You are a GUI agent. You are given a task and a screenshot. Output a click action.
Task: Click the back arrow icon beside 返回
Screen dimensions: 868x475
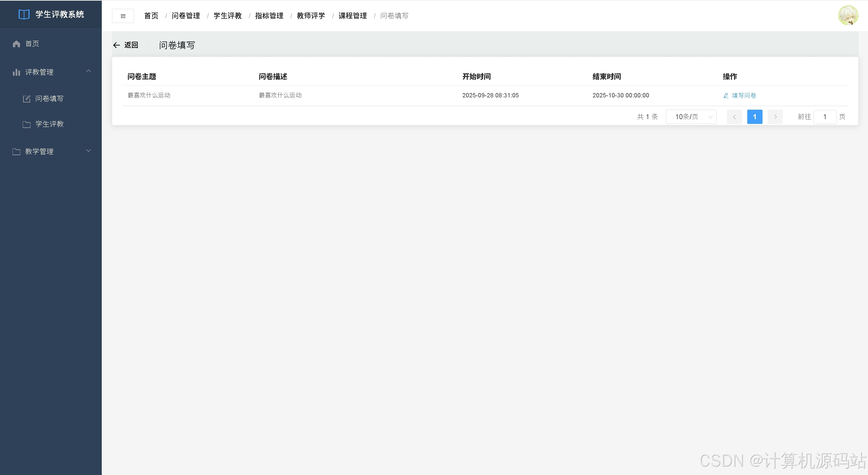pyautogui.click(x=117, y=45)
